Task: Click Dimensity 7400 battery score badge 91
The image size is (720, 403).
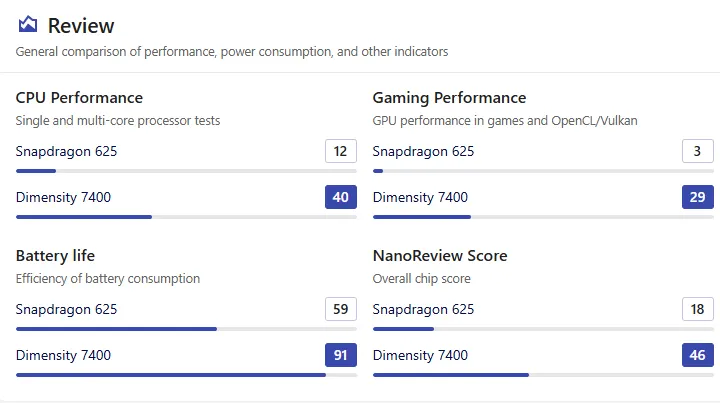Action: 341,355
